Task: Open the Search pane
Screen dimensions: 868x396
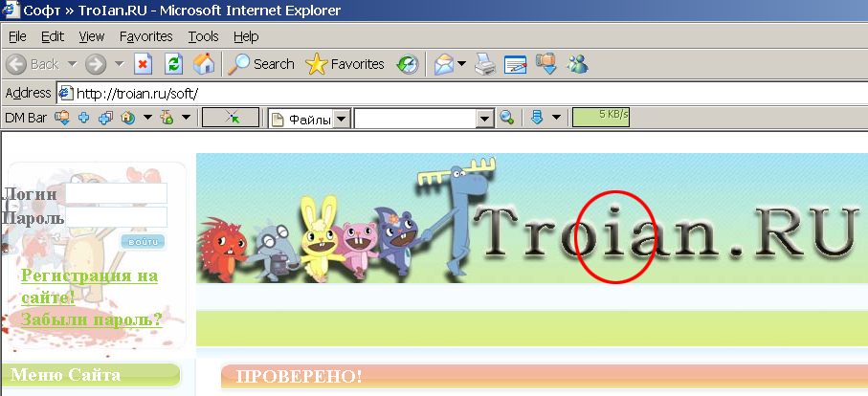Action: click(260, 64)
